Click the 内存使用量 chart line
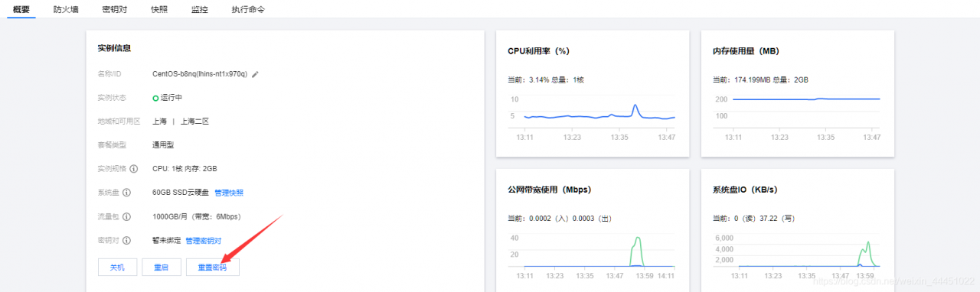The width and height of the screenshot is (980, 292). click(806, 99)
